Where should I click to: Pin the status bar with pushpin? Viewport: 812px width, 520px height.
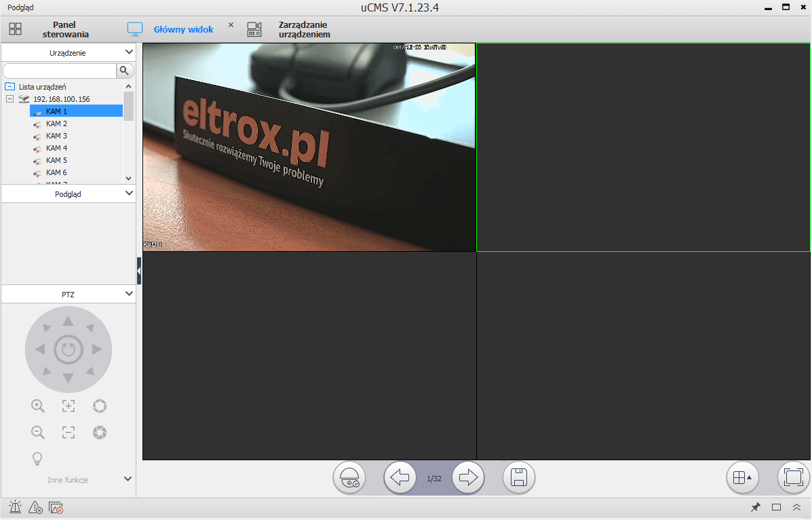pyautogui.click(x=756, y=507)
